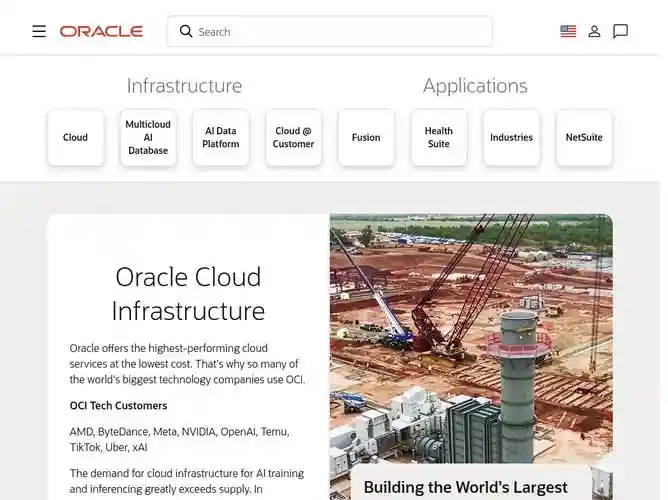Select the NetSuite tile

(x=584, y=138)
